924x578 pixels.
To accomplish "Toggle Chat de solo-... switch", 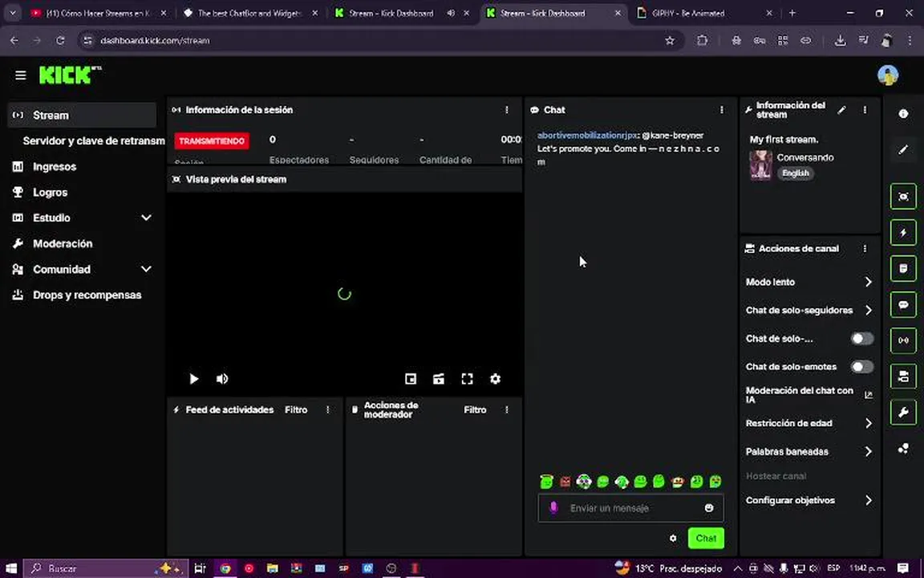I will pyautogui.click(x=861, y=339).
